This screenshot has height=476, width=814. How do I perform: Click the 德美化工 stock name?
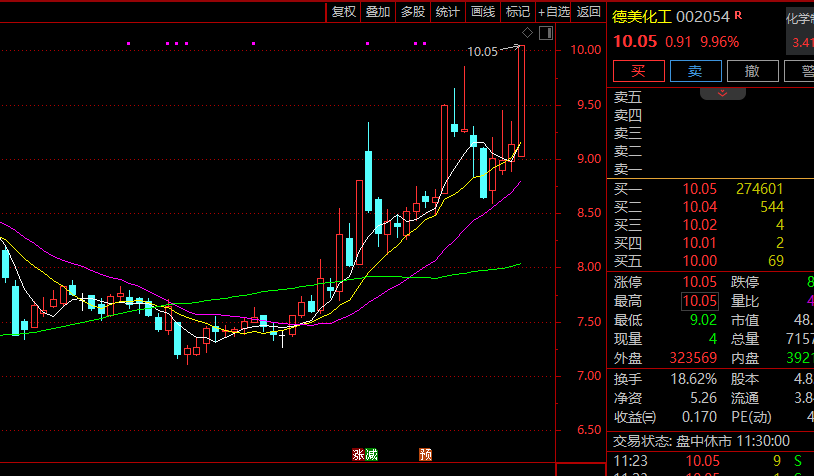coord(642,17)
